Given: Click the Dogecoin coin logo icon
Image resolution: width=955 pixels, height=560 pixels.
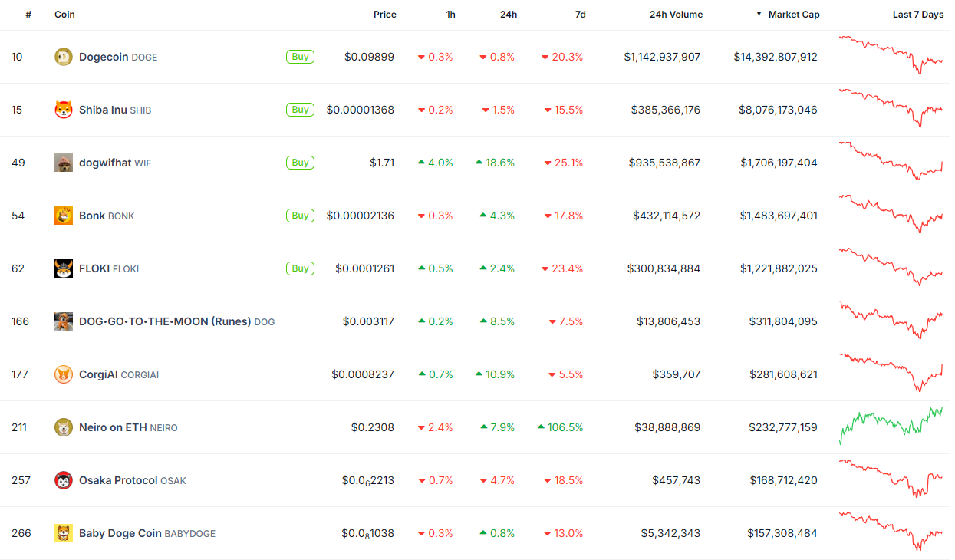Looking at the screenshot, I should [64, 57].
